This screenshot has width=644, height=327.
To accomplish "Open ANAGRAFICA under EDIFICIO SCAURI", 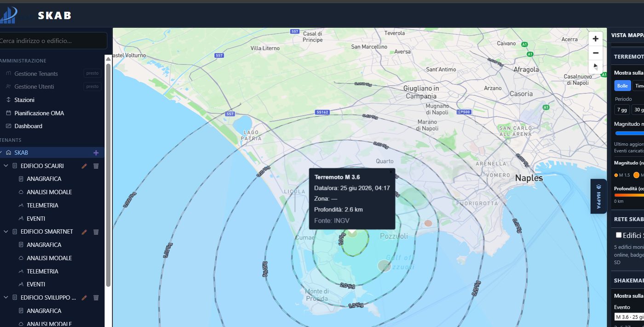I will click(44, 179).
